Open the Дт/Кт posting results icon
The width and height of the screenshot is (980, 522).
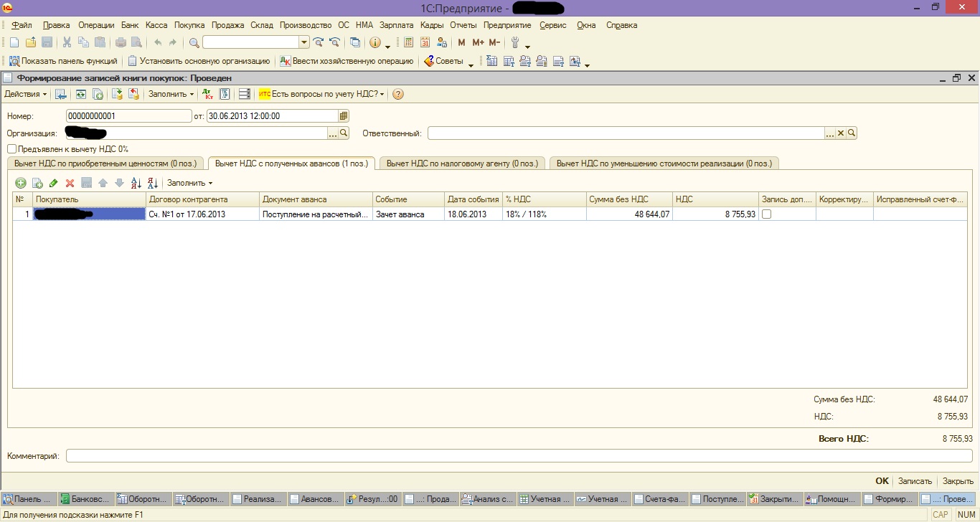[207, 94]
